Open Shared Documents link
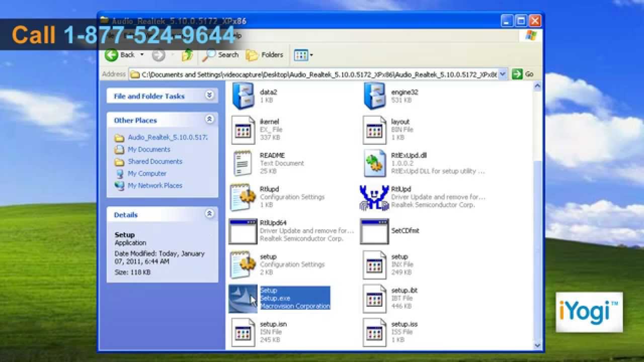This screenshot has height=362, width=644. [154, 161]
